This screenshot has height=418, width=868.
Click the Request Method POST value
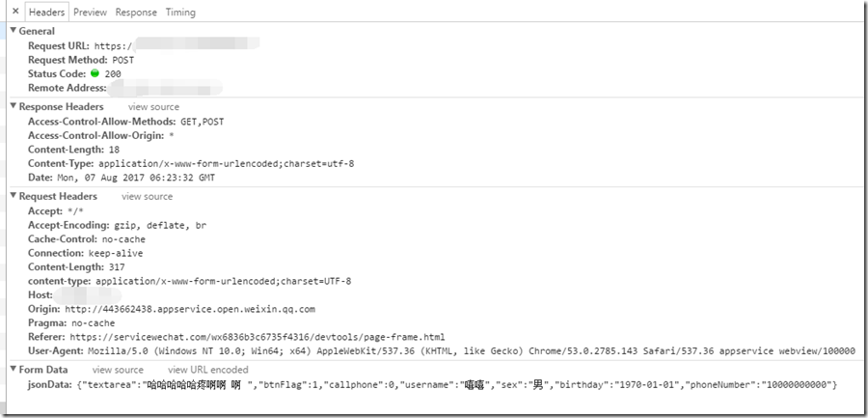pos(122,60)
